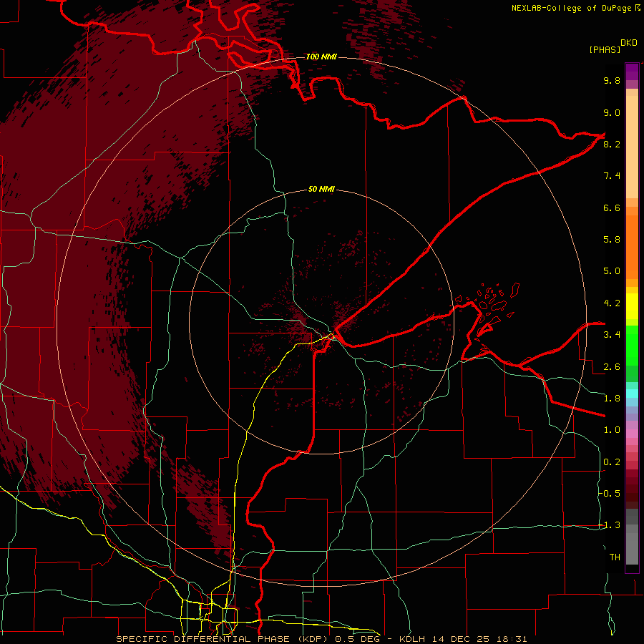Click the 4.2 value on color scale

coord(612,303)
